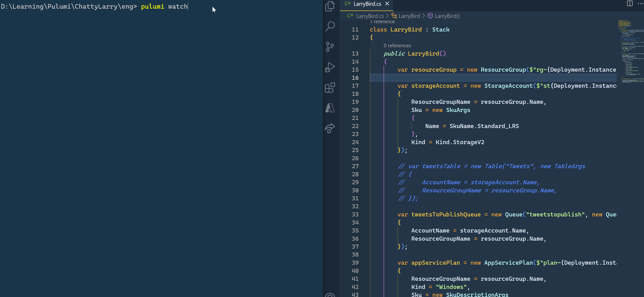Click the '0 references' CodeLens link
644x297 pixels.
pos(397,46)
